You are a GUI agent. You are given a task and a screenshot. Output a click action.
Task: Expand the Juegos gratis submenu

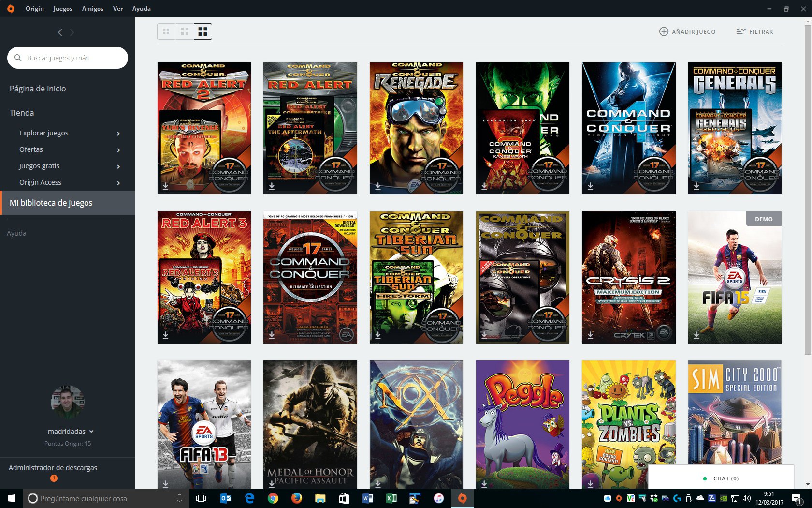click(x=118, y=166)
